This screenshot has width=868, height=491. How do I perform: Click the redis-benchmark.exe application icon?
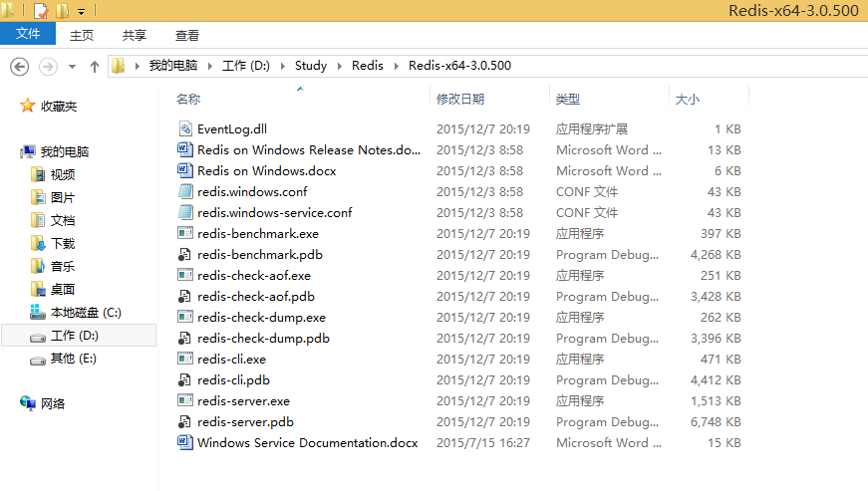(185, 233)
